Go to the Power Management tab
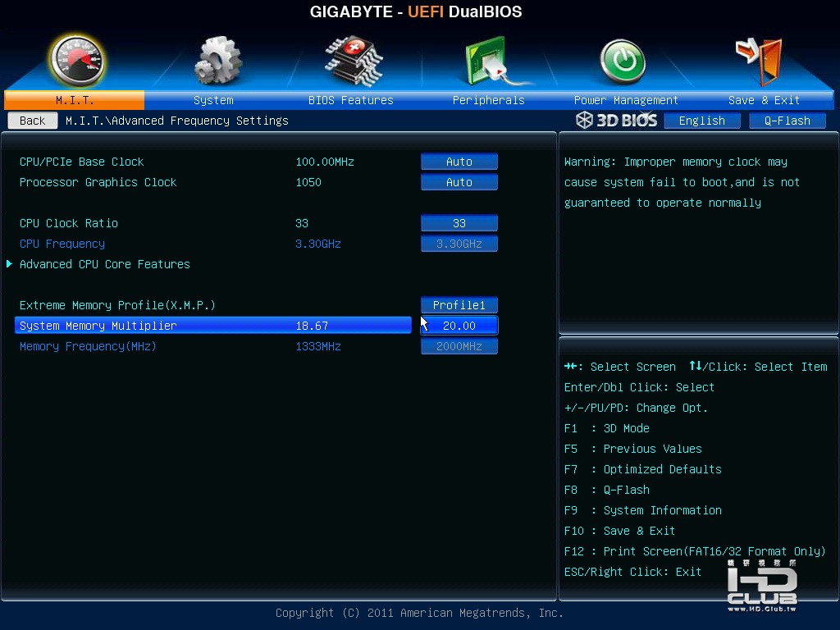Image resolution: width=840 pixels, height=630 pixels. coord(626,100)
